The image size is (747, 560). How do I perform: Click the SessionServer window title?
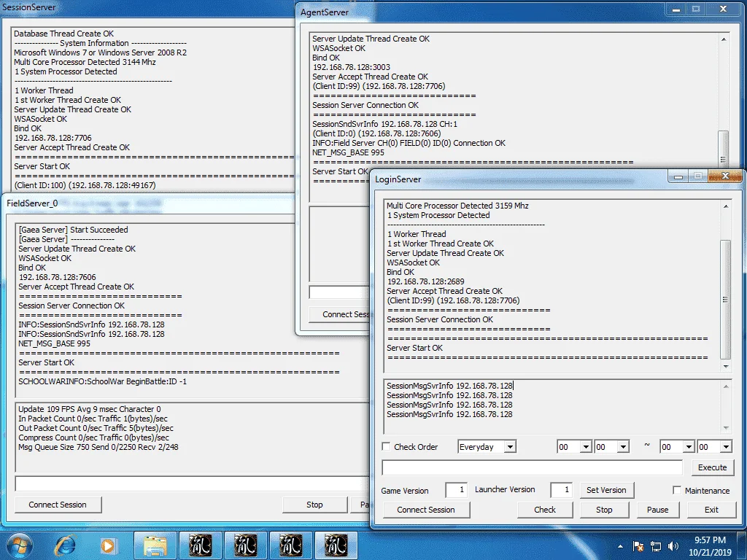click(29, 7)
